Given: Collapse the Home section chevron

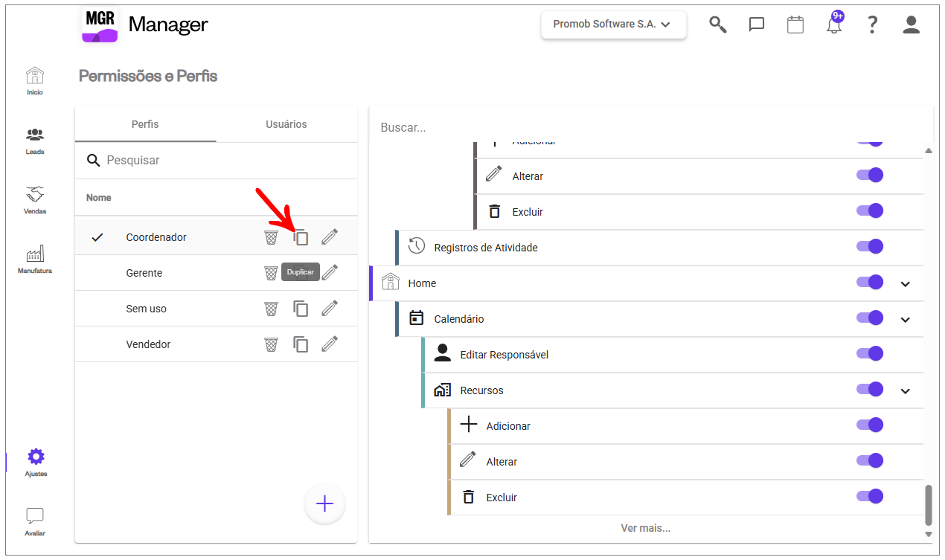Looking at the screenshot, I should [x=906, y=284].
